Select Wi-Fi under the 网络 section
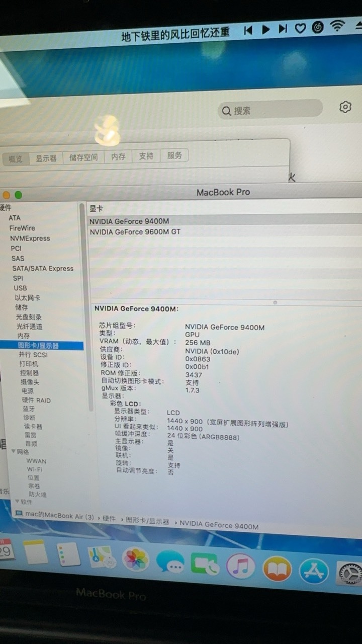 (x=35, y=469)
